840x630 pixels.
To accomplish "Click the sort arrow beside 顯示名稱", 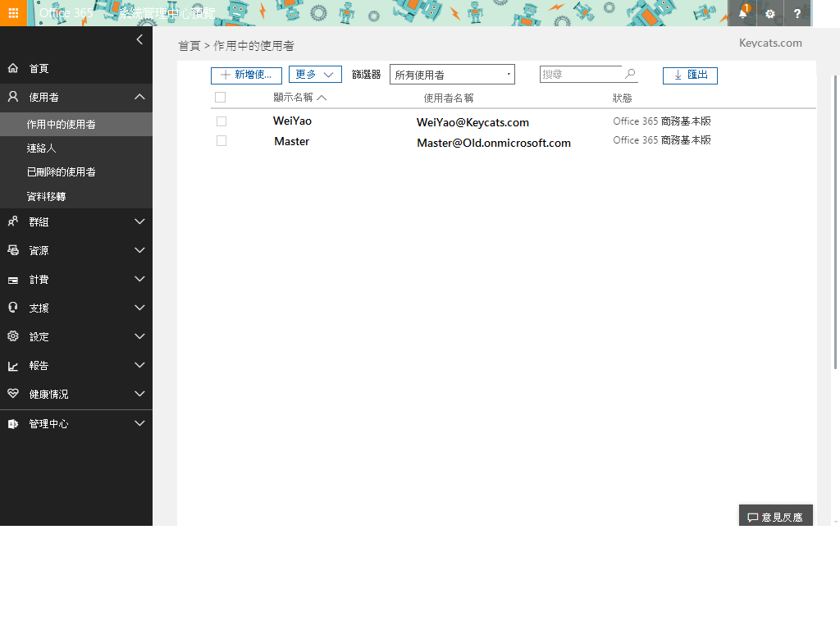I will (x=322, y=98).
